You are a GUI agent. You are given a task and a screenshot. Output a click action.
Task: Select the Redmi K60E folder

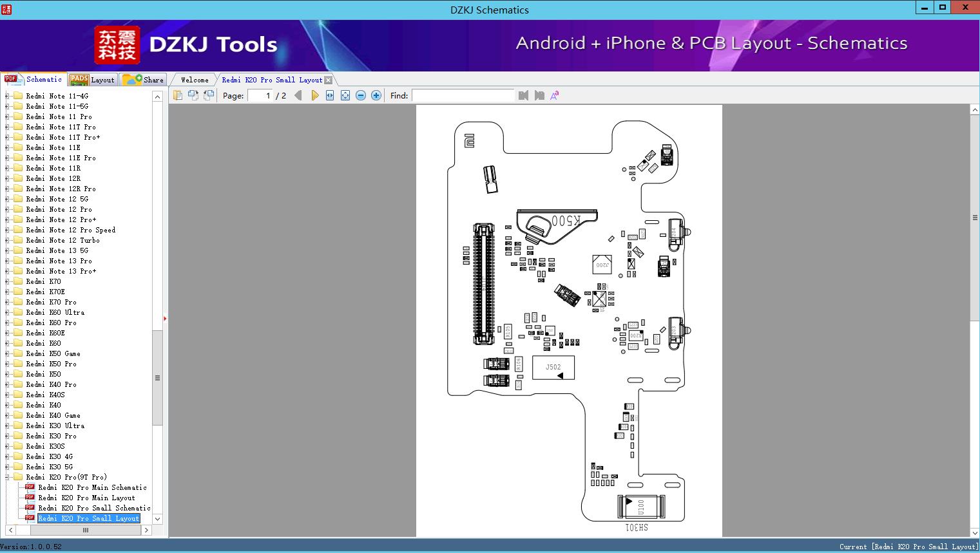point(45,333)
